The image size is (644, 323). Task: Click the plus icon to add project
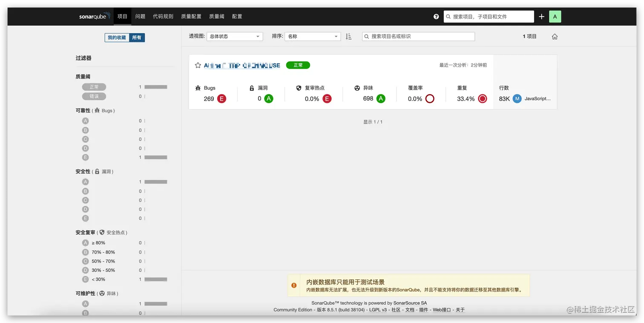pos(541,17)
